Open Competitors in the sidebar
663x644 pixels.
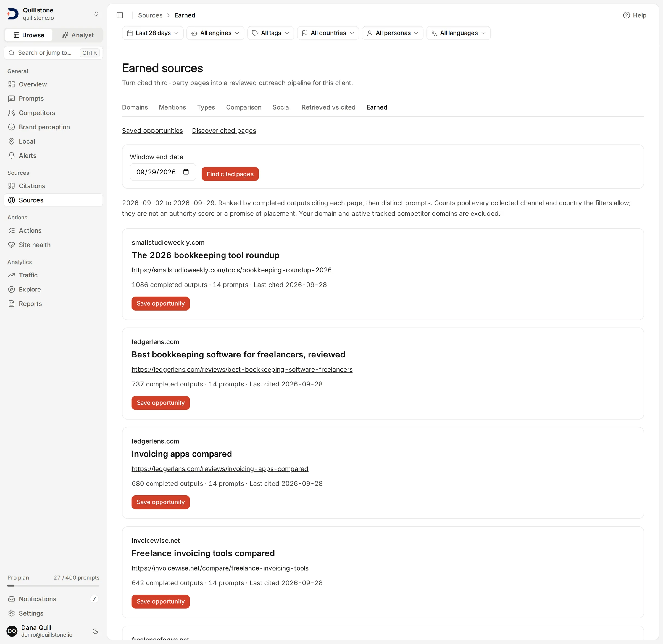(x=53, y=113)
